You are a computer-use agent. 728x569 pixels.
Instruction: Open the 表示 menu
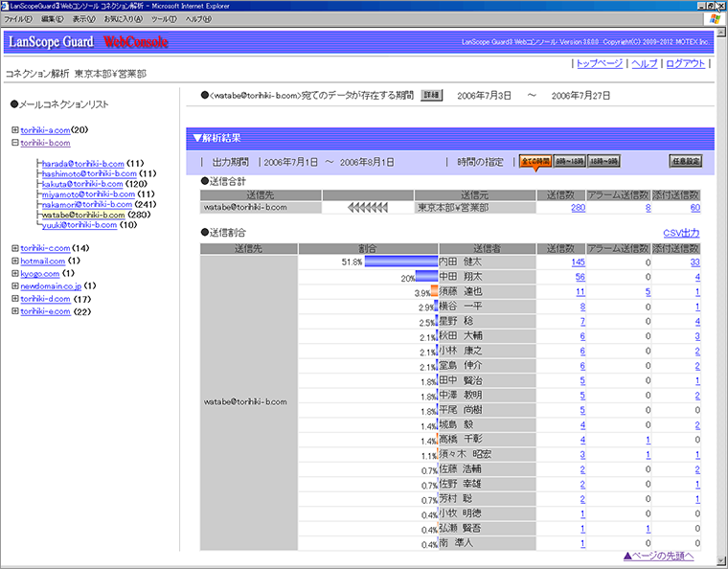tap(83, 19)
